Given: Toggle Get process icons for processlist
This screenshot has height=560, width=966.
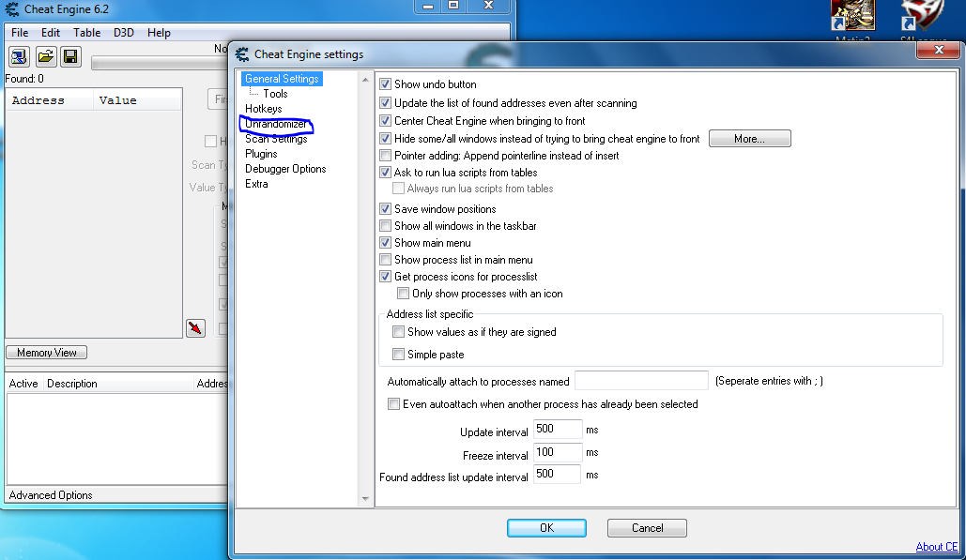Looking at the screenshot, I should tap(385, 277).
